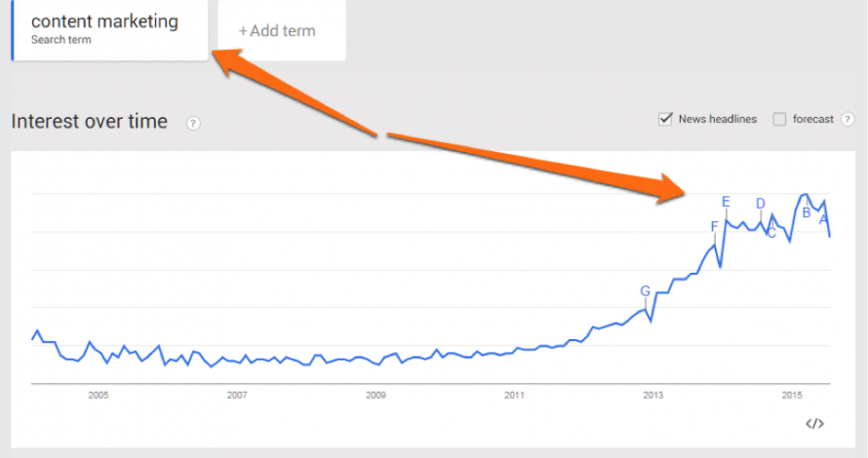Image resolution: width=868 pixels, height=458 pixels.
Task: Click the 2009 axis label
Action: tap(375, 395)
